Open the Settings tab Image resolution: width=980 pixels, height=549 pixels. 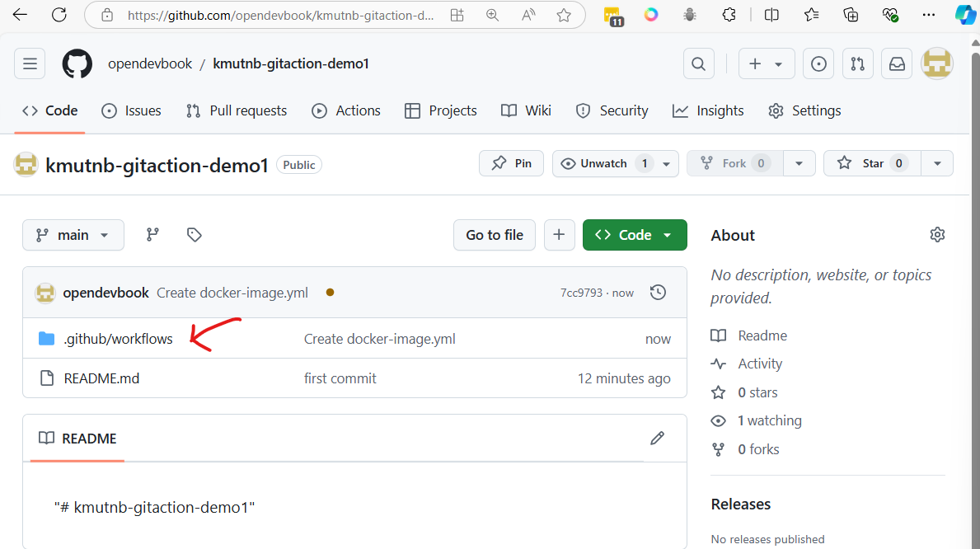[x=804, y=110]
